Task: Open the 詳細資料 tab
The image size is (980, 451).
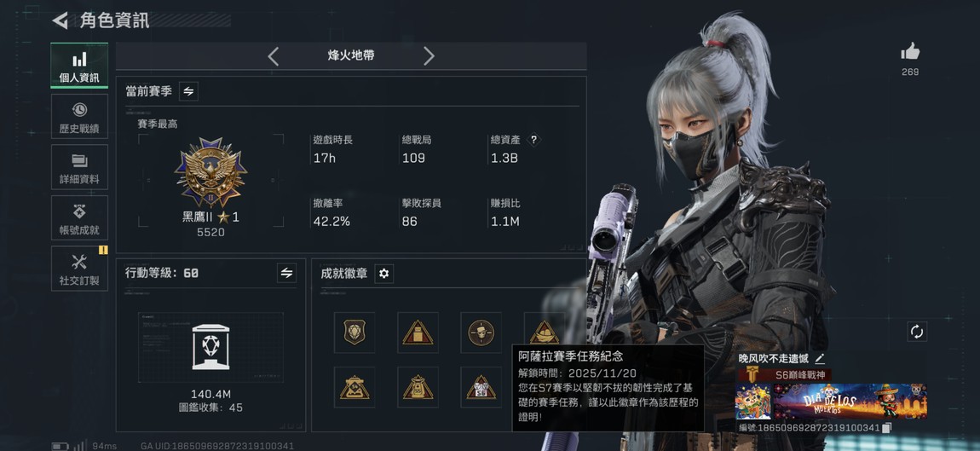Action: click(79, 167)
